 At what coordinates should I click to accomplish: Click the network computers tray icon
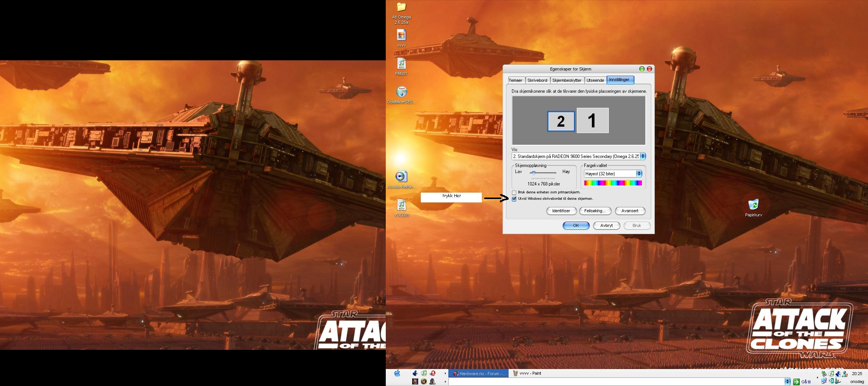pyautogui.click(x=824, y=381)
